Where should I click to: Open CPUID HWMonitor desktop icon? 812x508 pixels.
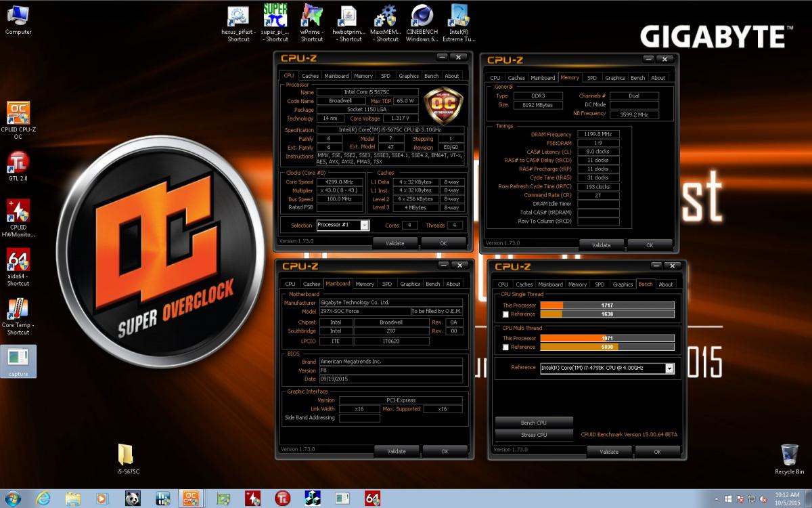[18, 217]
